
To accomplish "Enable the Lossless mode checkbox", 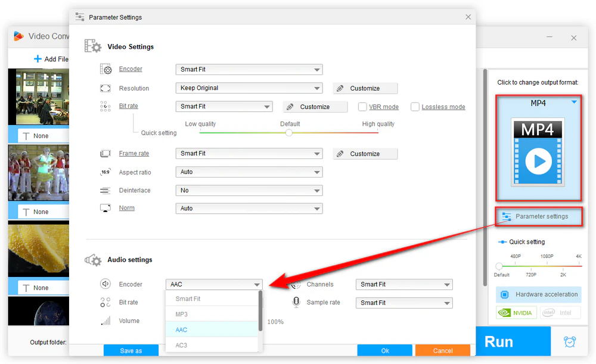I will [415, 107].
